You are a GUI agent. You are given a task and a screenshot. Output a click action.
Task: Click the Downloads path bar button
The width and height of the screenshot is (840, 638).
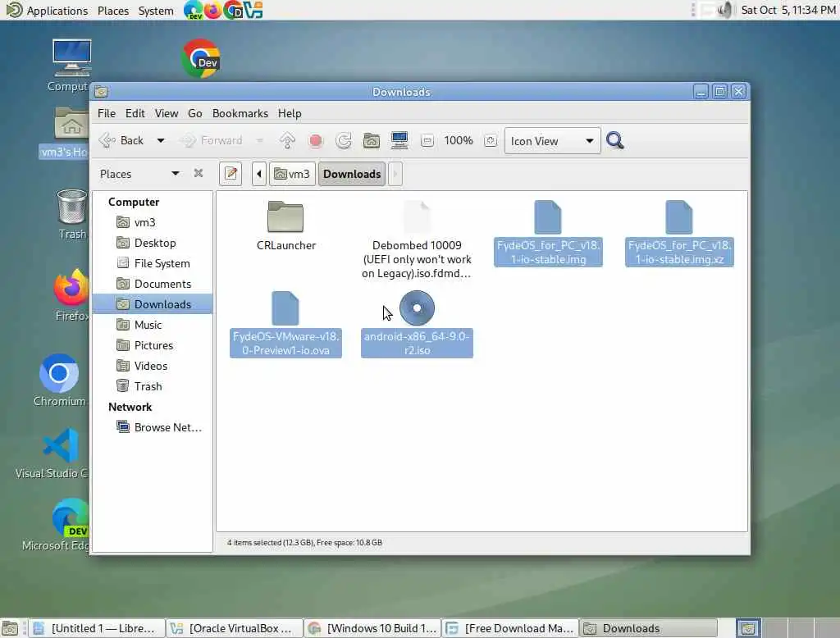352,174
